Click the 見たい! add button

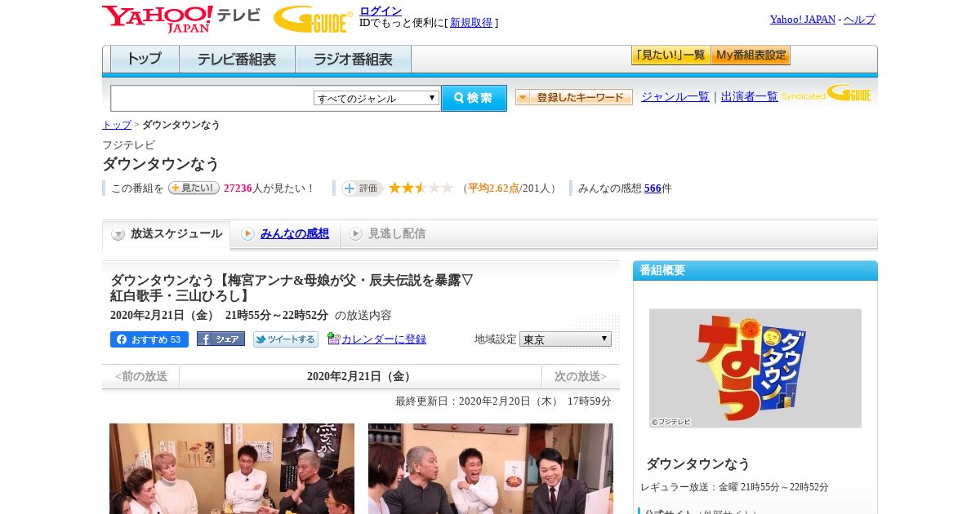point(194,188)
